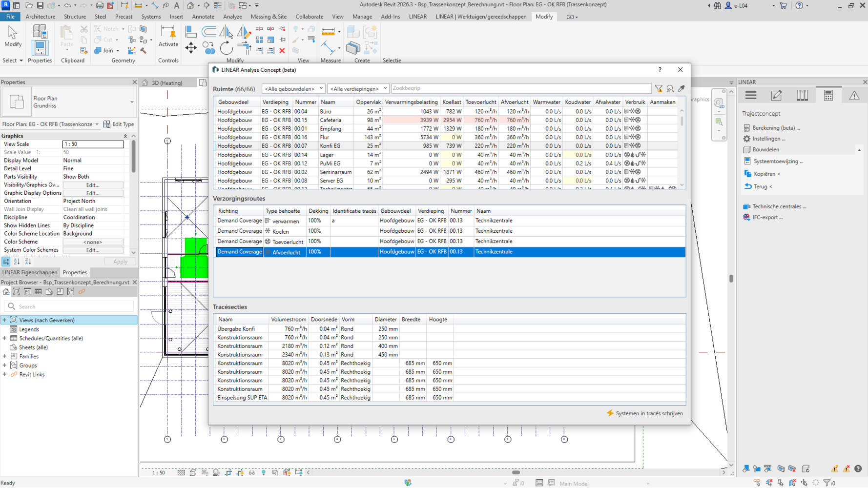Toggle the room filter funnel icon
The width and height of the screenshot is (868, 488).
click(659, 89)
